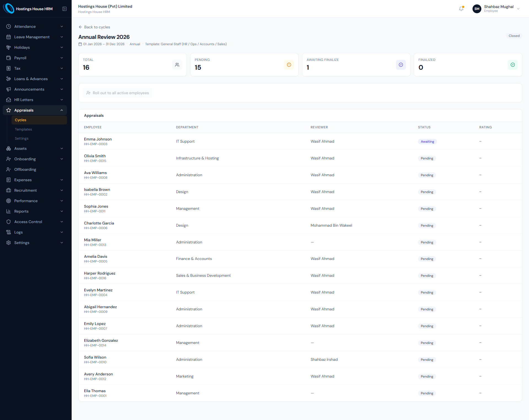Click the Loans & Advances icon
This screenshot has height=420, width=529.
(x=9, y=79)
